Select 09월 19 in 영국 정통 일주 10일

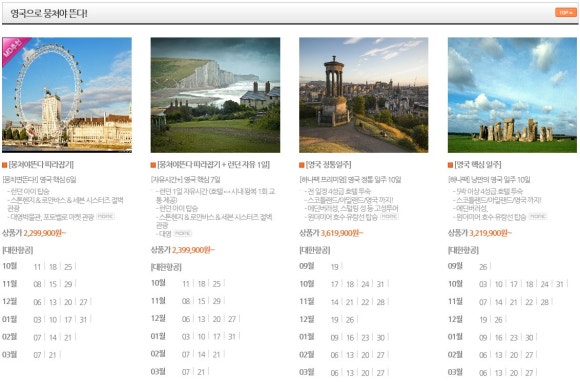pos(335,267)
